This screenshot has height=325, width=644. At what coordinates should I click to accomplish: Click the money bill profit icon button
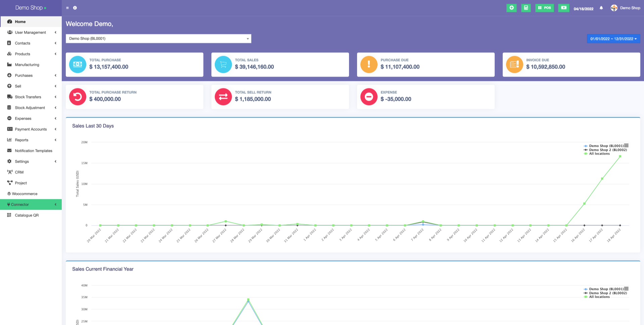pyautogui.click(x=563, y=8)
